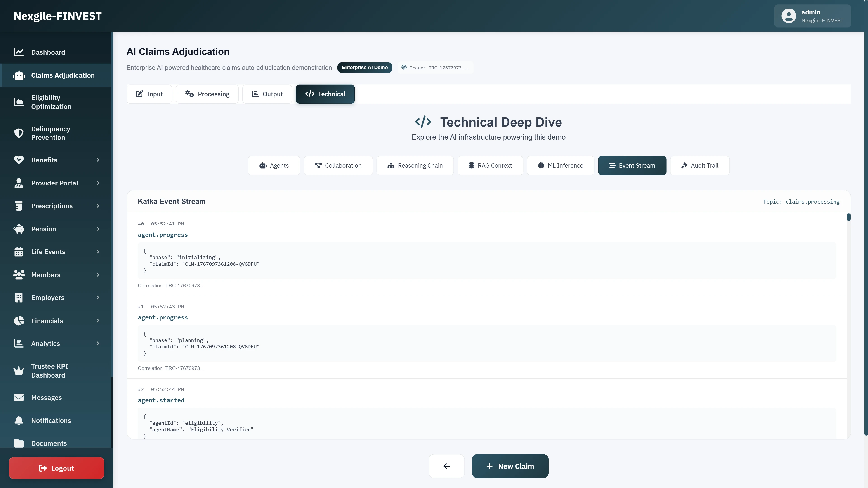Enable the Reasoning Chain view
The image size is (868, 488).
pyautogui.click(x=415, y=165)
